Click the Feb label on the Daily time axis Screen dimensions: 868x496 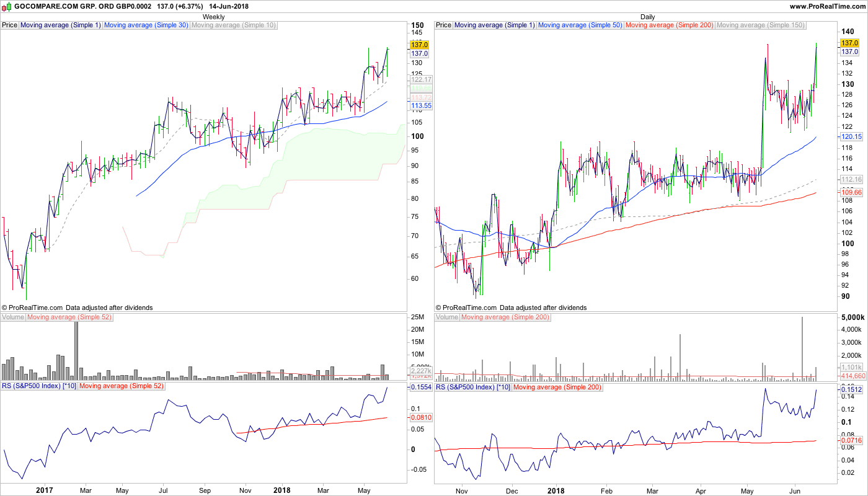point(608,490)
